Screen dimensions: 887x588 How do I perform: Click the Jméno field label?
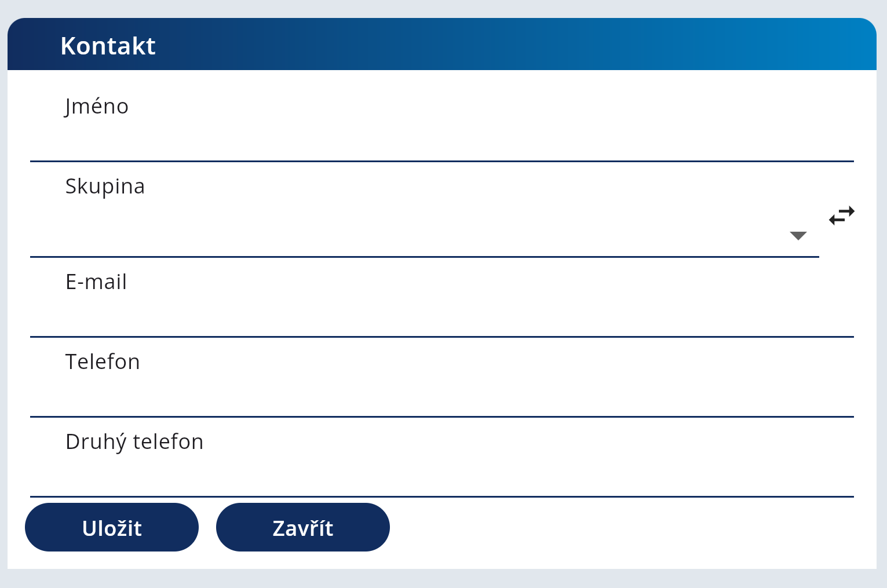(x=97, y=107)
